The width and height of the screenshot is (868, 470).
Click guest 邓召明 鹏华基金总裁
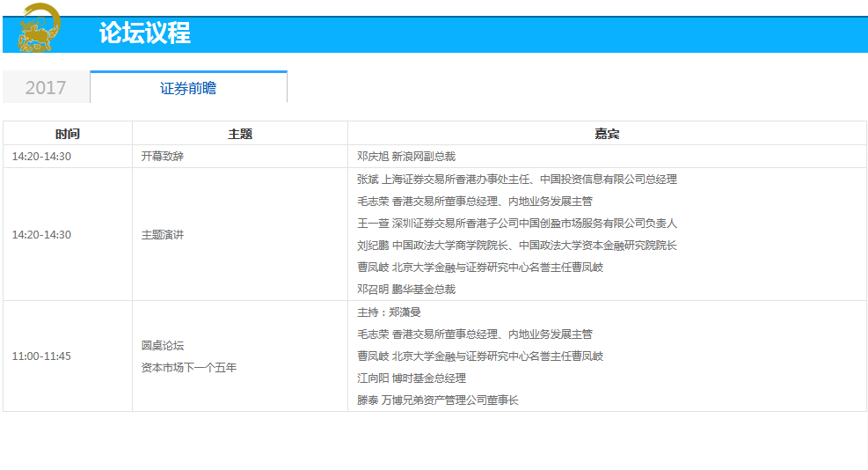[406, 290]
